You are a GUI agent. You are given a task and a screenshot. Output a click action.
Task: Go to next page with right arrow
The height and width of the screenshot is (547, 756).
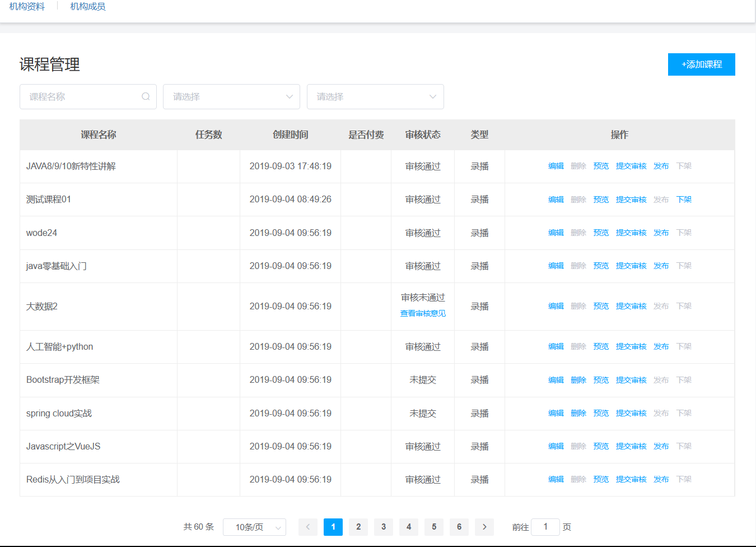point(484,527)
